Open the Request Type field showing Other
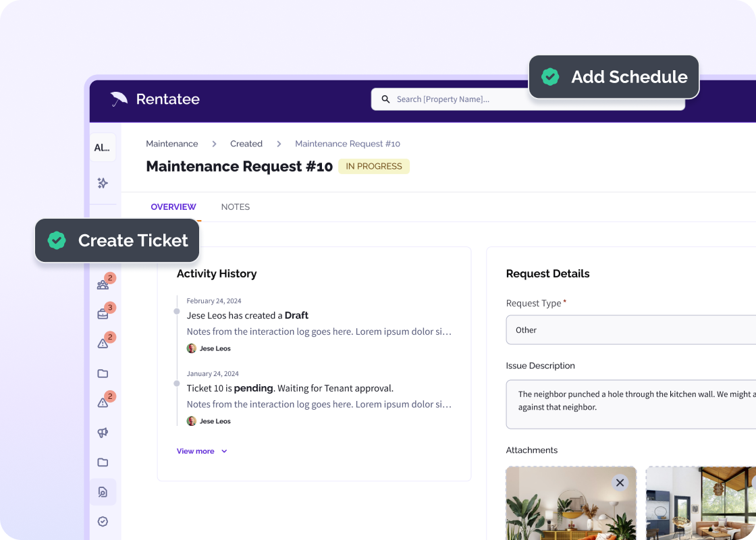756x540 pixels. (630, 330)
